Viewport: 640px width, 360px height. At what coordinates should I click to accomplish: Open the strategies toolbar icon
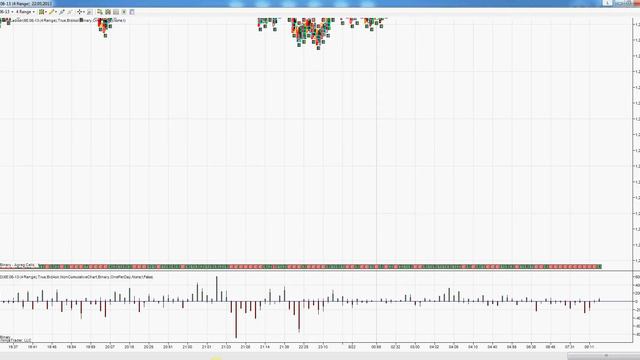[x=124, y=12]
